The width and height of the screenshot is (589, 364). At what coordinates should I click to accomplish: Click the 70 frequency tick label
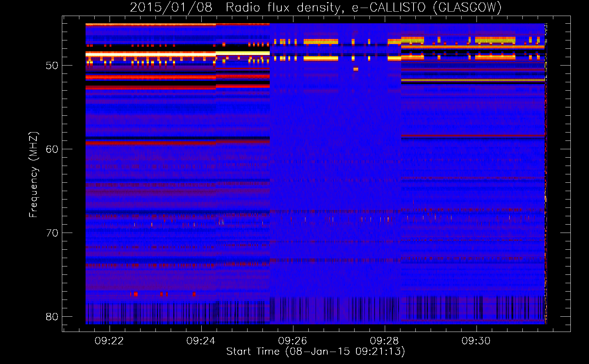(52, 233)
